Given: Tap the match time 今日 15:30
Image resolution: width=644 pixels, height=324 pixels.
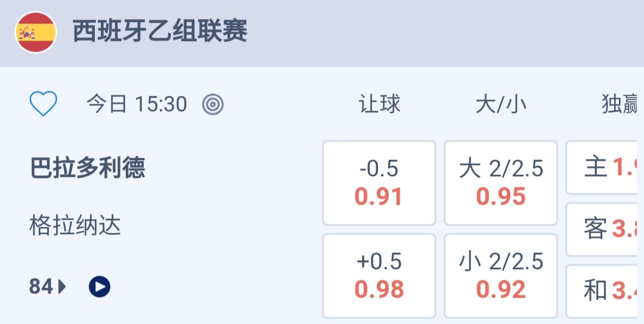Looking at the screenshot, I should coord(137,105).
